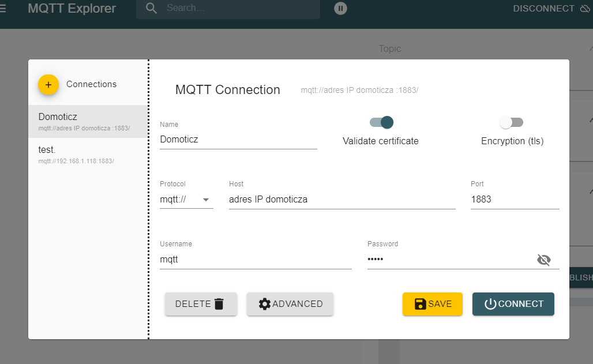Toggle Validate certificate switch
The width and height of the screenshot is (593, 364).
point(382,122)
